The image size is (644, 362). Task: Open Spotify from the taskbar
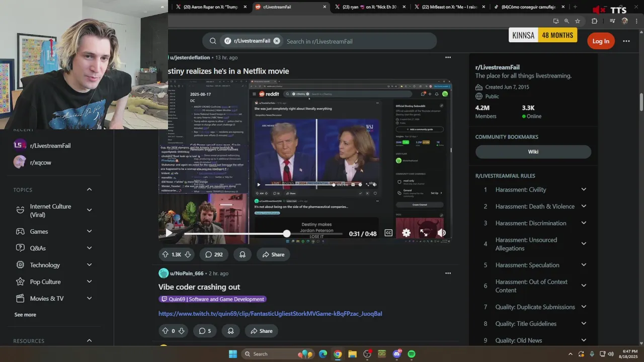tap(412, 354)
